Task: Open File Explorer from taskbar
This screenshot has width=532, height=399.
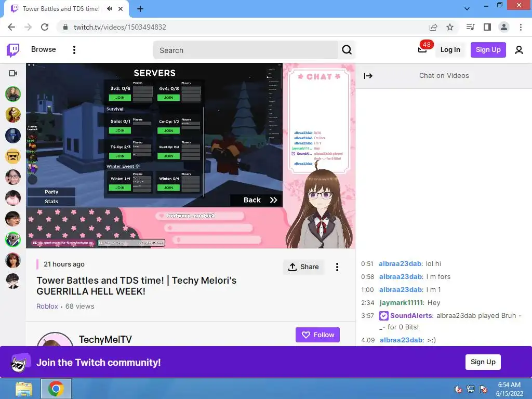Action: click(24, 389)
